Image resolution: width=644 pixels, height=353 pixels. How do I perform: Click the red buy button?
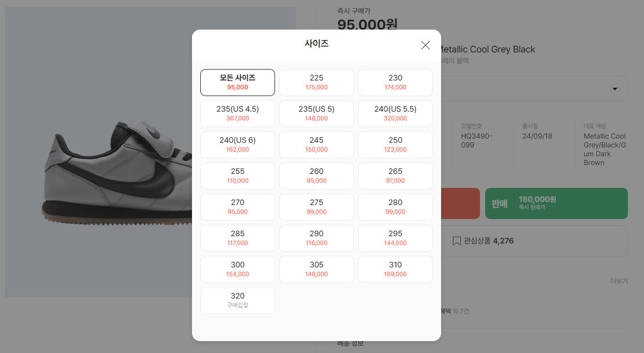[x=460, y=203]
